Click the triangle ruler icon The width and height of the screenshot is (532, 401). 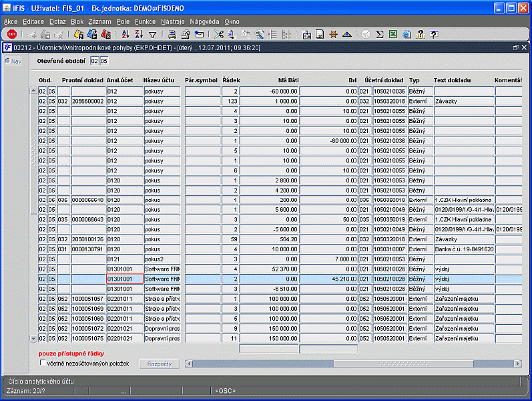346,34
